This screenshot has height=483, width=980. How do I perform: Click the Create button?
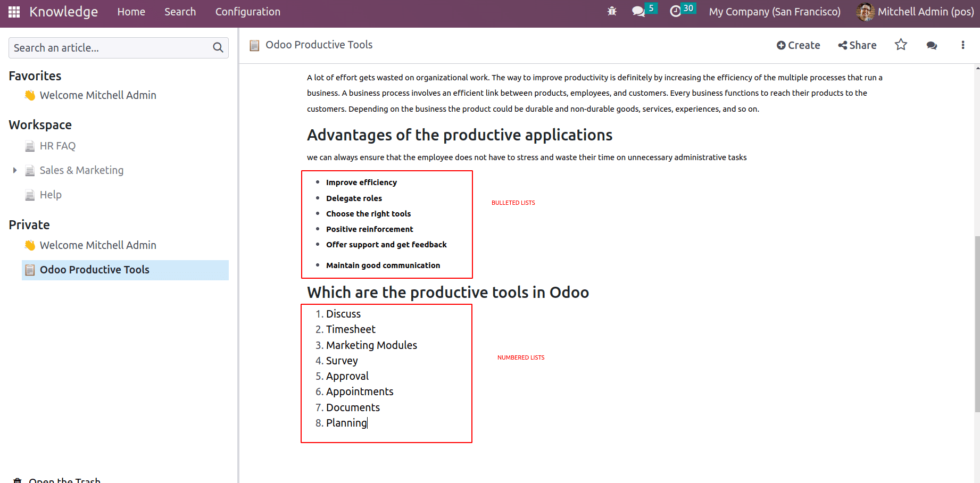tap(798, 45)
